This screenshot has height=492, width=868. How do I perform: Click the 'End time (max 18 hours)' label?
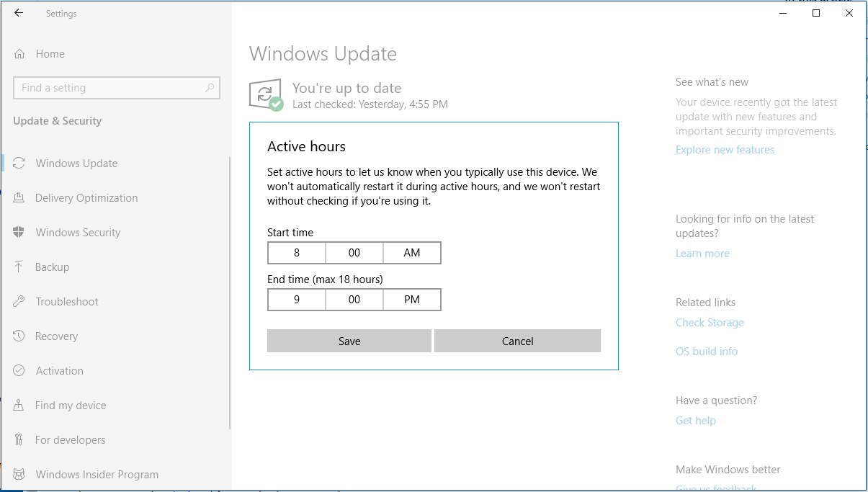point(325,279)
